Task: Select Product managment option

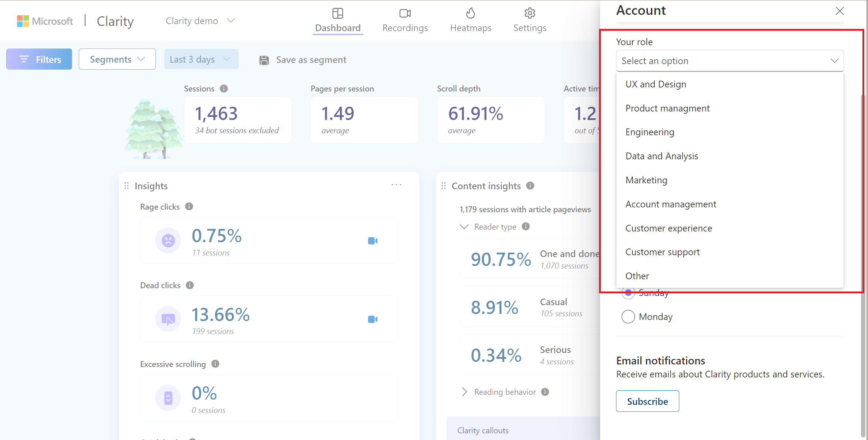Action: tap(730, 109)
